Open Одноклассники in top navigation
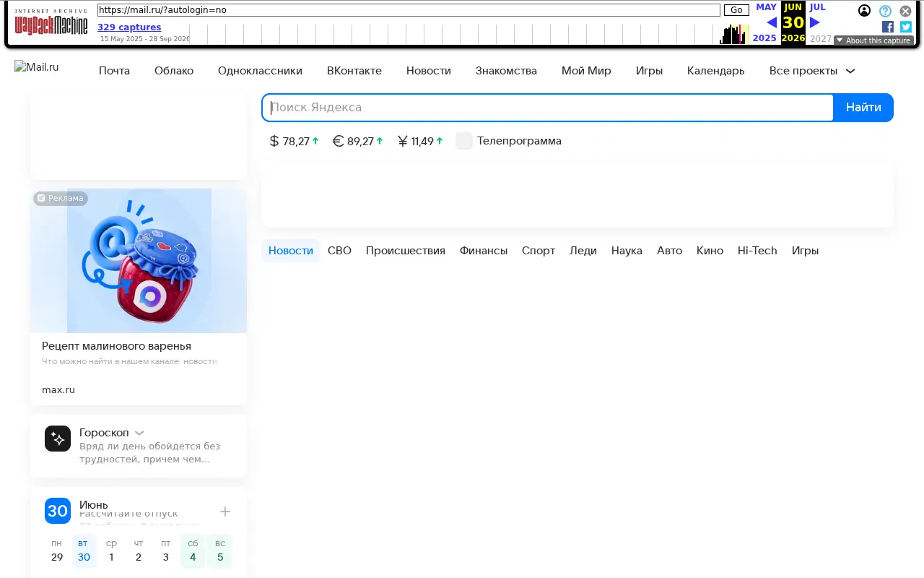The height and width of the screenshot is (578, 924). (x=260, y=71)
